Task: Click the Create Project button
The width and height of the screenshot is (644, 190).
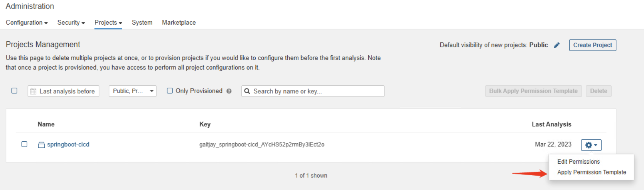Action: [592, 45]
